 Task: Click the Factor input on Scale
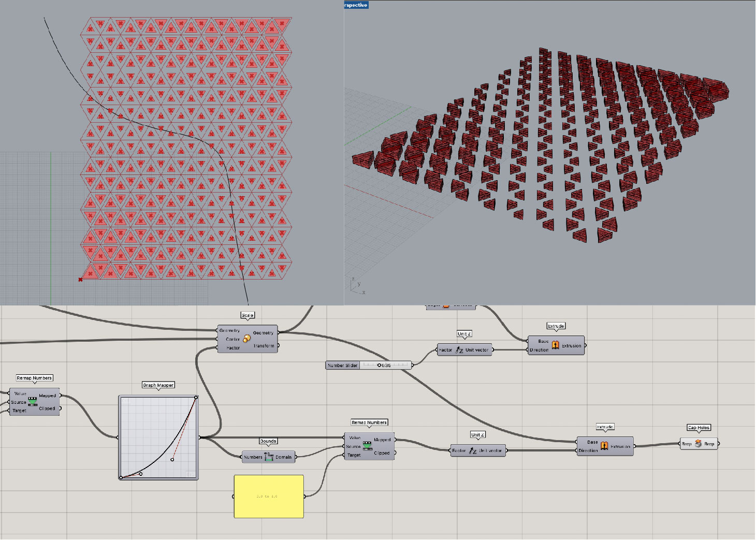click(x=233, y=348)
